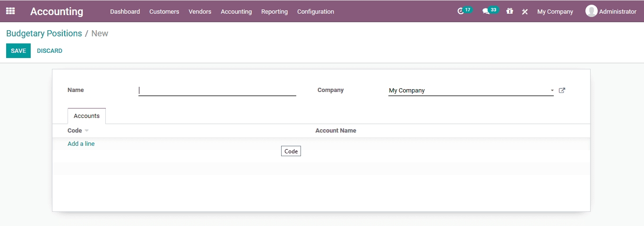This screenshot has height=226, width=644.
Task: Open the Vendors menu
Action: [x=199, y=12]
